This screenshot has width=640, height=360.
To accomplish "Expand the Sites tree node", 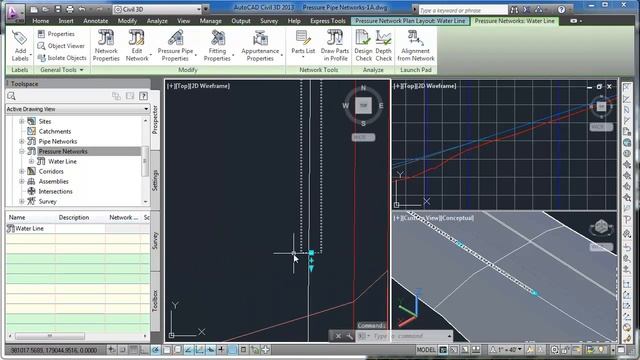I will 22,121.
